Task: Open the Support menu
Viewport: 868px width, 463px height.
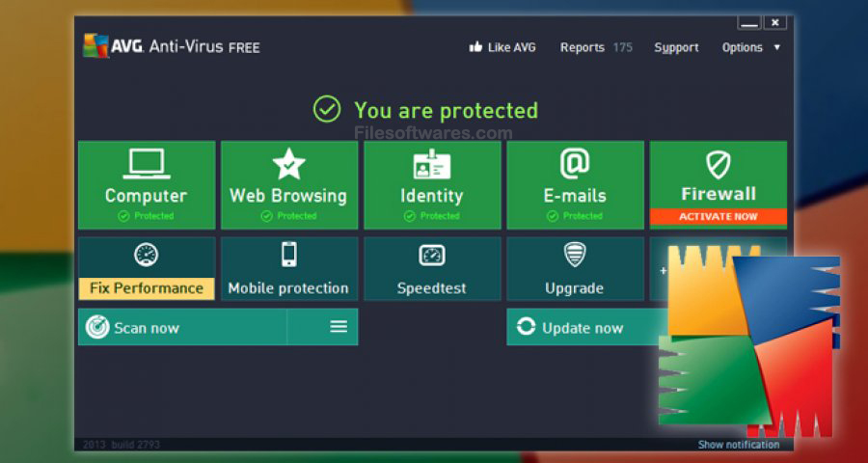Action: [x=676, y=47]
